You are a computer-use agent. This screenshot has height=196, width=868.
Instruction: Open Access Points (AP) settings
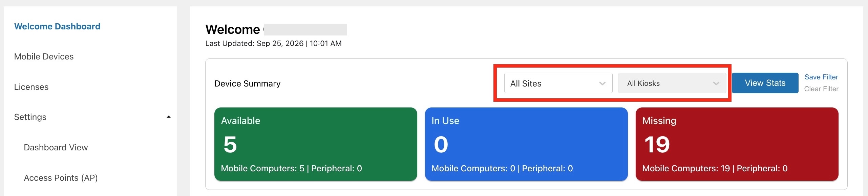(x=61, y=178)
